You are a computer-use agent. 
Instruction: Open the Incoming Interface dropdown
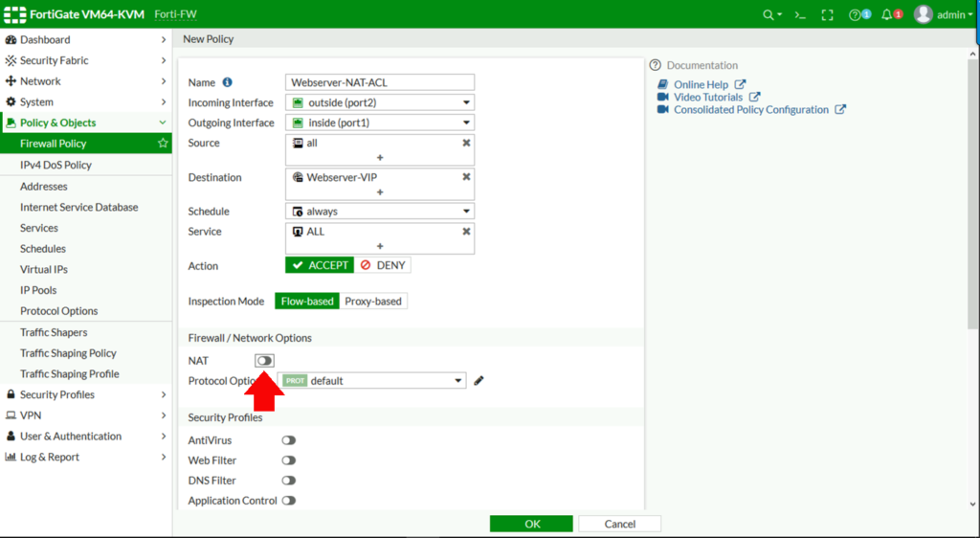coord(380,102)
